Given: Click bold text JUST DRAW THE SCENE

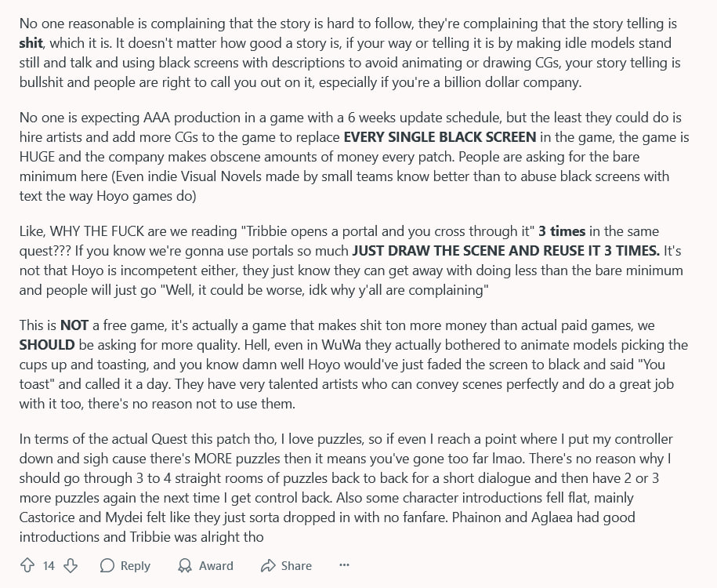Looking at the screenshot, I should (426, 251).
